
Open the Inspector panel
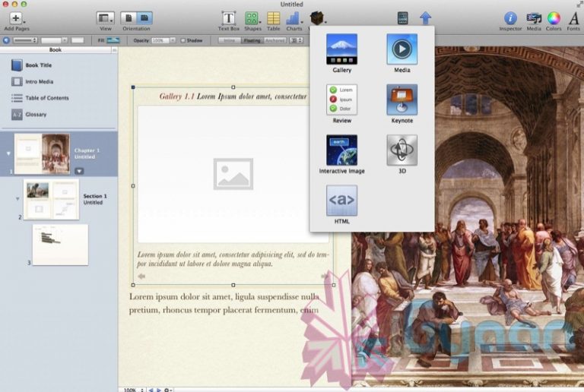511,18
